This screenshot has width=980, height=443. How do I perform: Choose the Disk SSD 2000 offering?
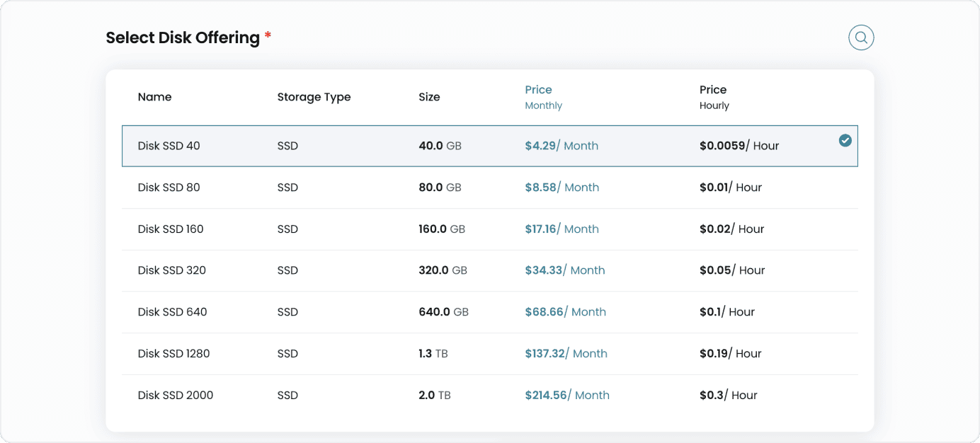175,396
